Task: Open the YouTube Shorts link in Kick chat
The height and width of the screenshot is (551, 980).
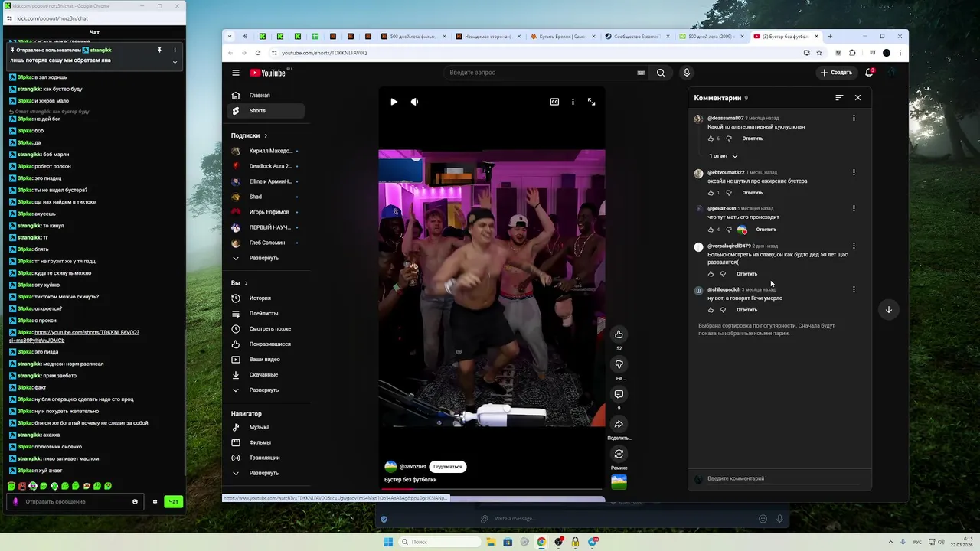Action: 74,336
